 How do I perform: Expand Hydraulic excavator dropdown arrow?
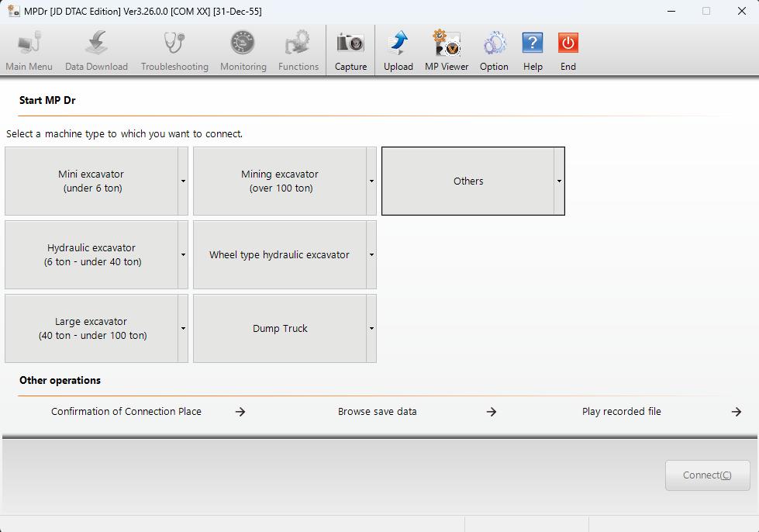pos(183,254)
